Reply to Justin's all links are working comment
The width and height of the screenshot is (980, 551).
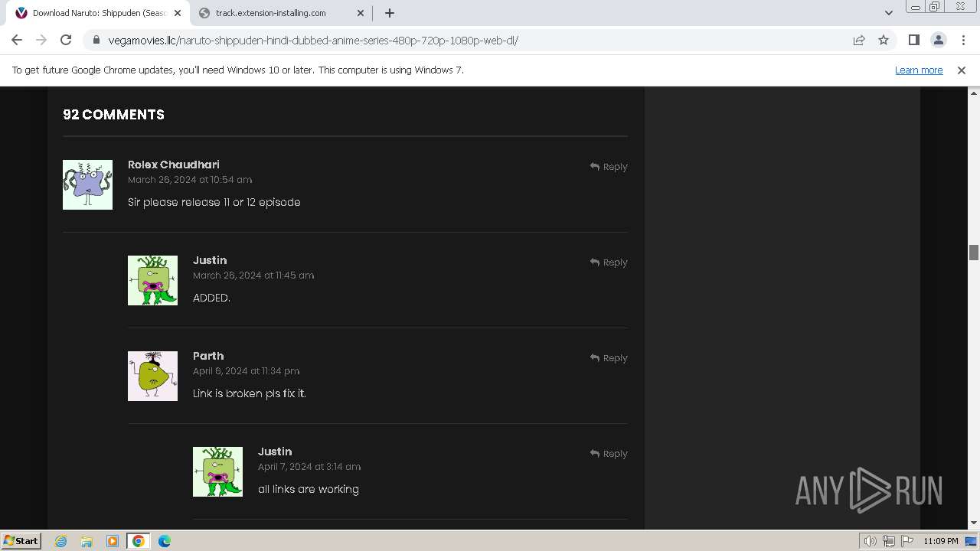point(609,453)
